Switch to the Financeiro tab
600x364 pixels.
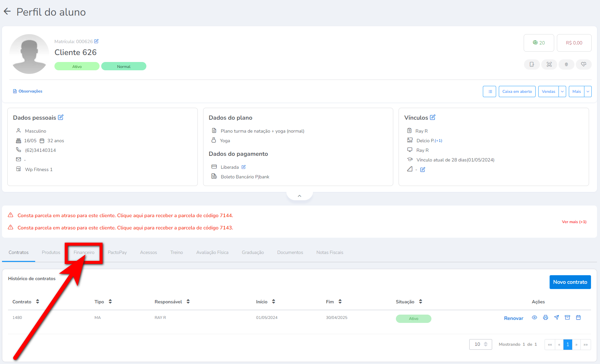[x=84, y=253]
